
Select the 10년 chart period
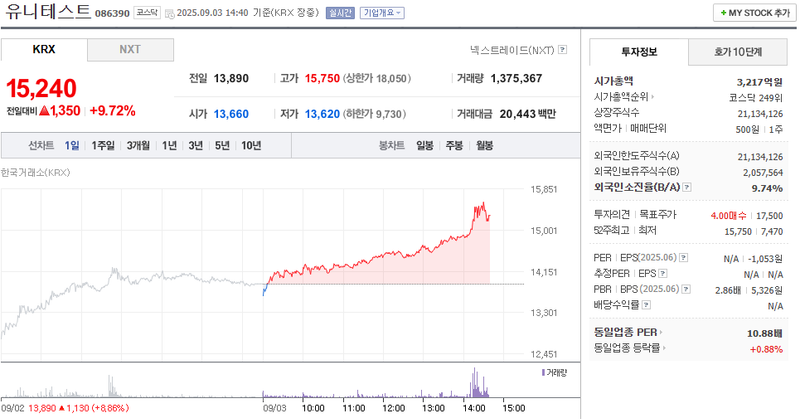coord(251,145)
